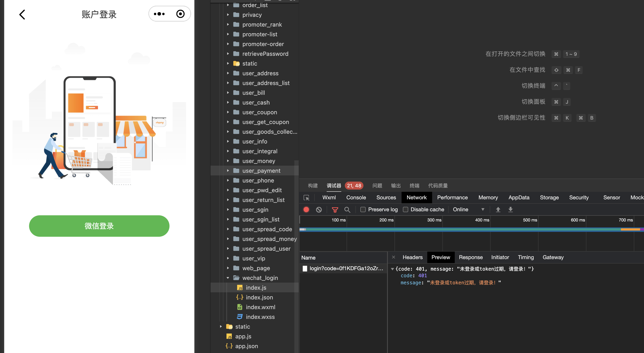Click the Import HAR upload arrow
644x353 pixels.
point(498,209)
